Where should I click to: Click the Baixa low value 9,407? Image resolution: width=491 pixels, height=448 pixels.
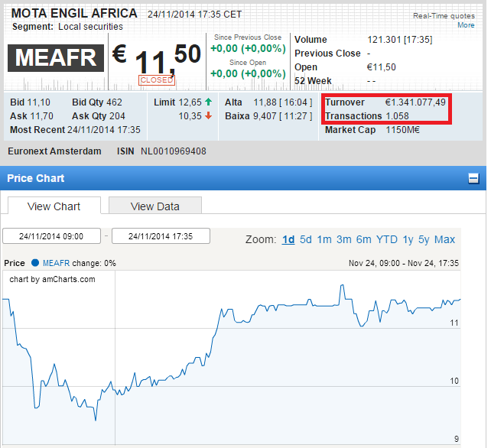265,116
